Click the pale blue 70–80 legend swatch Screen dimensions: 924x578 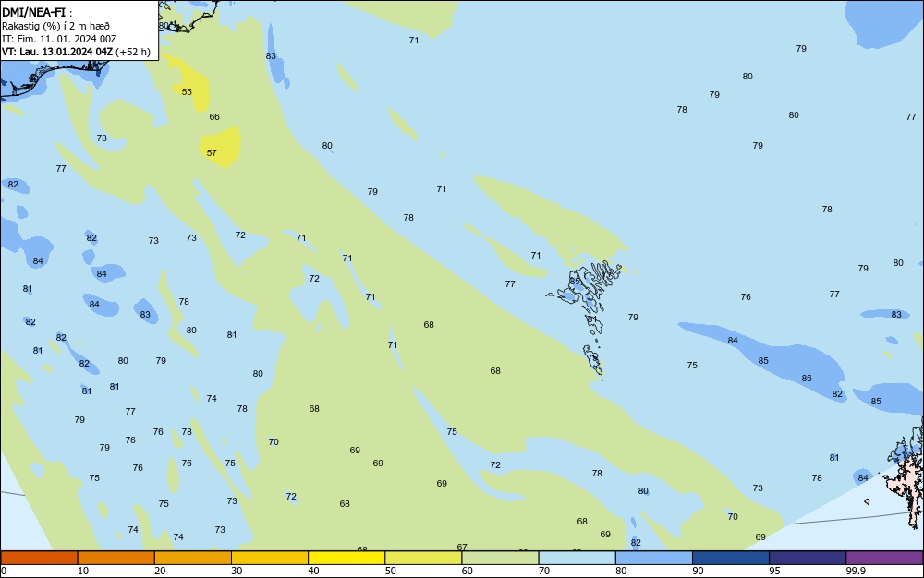[x=577, y=558]
